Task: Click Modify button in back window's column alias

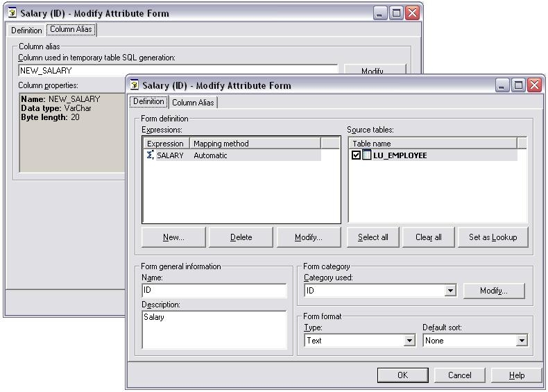Action: point(375,69)
